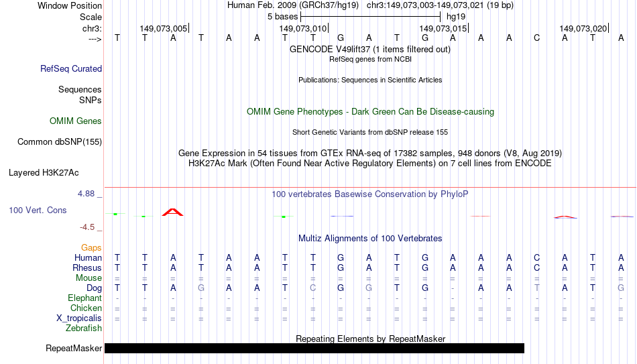The image size is (637, 364).
Task: Click the Common dbSNP(155) track label
Action: [x=60, y=142]
